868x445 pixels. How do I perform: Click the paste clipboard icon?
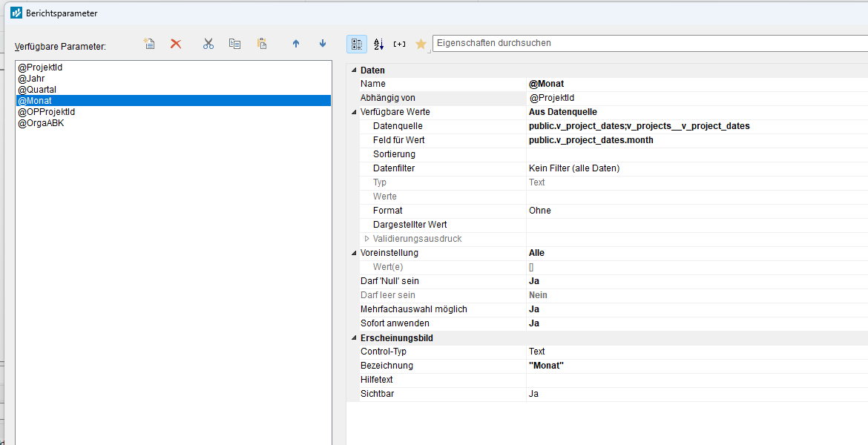[x=261, y=44]
